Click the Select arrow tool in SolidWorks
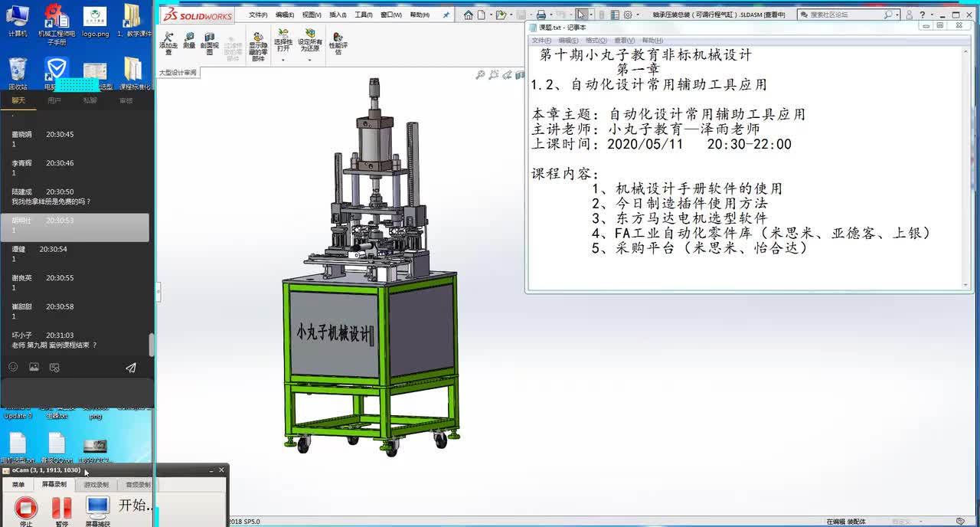This screenshot has height=527, width=980. pos(581,15)
